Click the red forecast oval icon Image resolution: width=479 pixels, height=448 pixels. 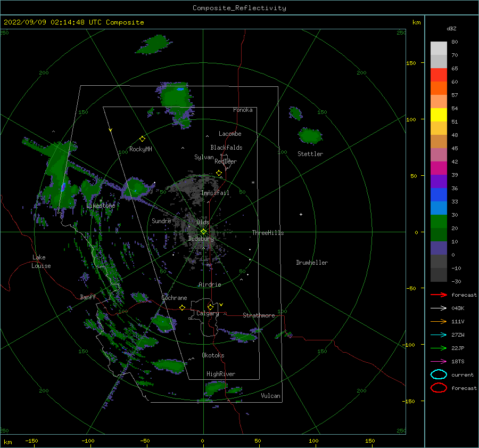(x=439, y=388)
